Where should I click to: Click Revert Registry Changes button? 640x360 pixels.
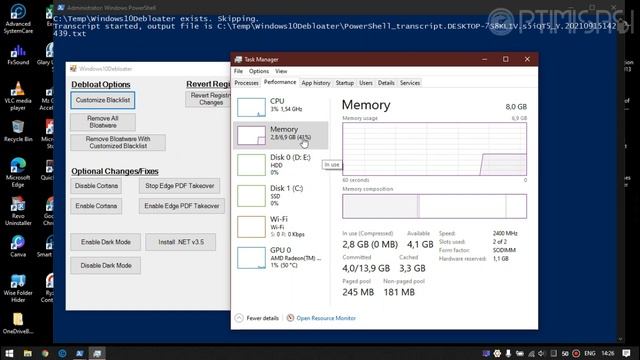[x=209, y=99]
